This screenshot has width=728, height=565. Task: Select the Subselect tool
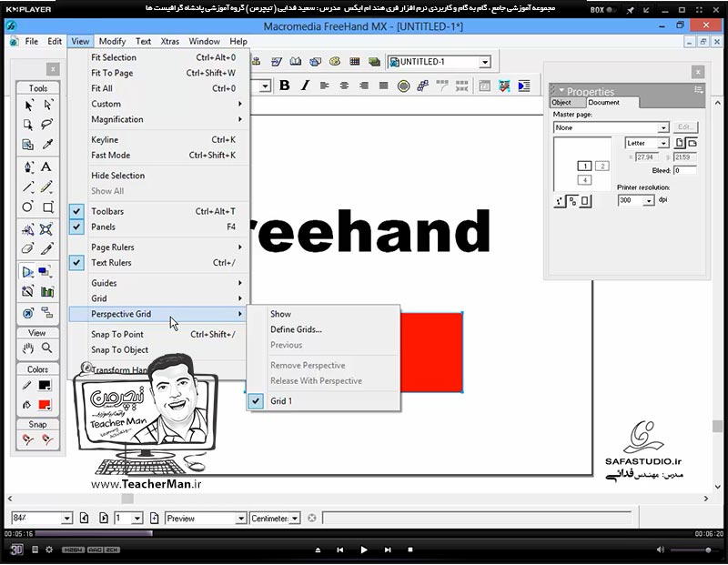pos(48,106)
